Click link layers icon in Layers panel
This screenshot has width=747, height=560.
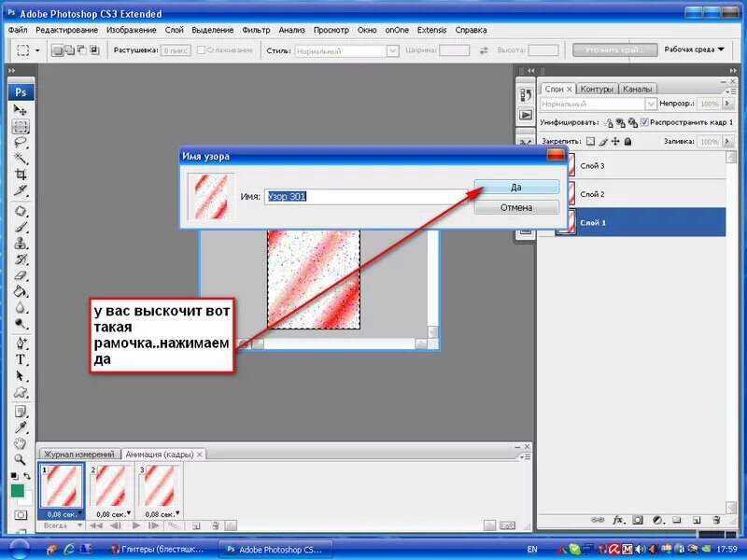pos(598,520)
